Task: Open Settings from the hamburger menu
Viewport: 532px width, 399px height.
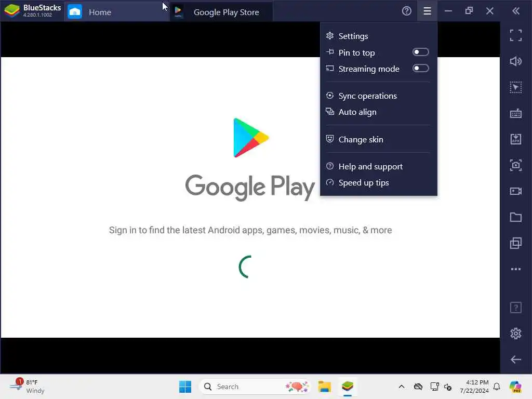Action: (x=378, y=36)
